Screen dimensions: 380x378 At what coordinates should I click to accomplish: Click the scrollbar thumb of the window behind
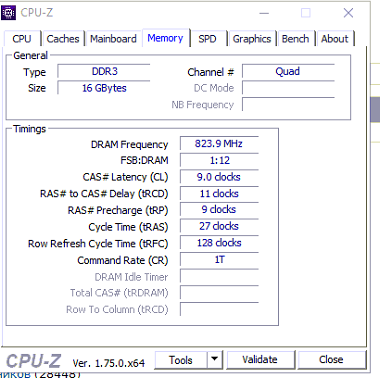pyautogui.click(x=375, y=109)
